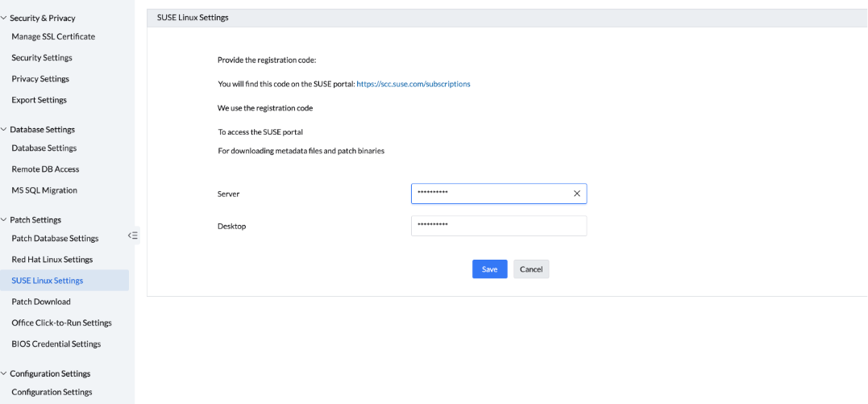The height and width of the screenshot is (404, 868).
Task: Open Patch Database Settings
Action: point(55,239)
